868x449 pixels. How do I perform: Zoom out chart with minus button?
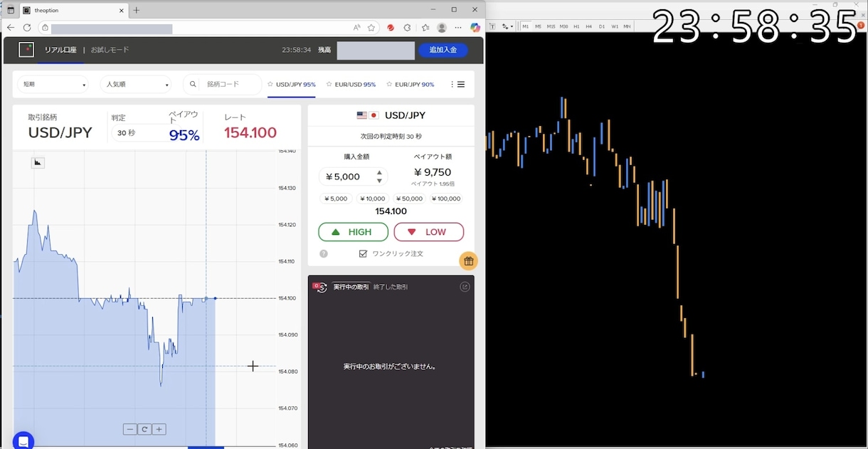tap(129, 429)
